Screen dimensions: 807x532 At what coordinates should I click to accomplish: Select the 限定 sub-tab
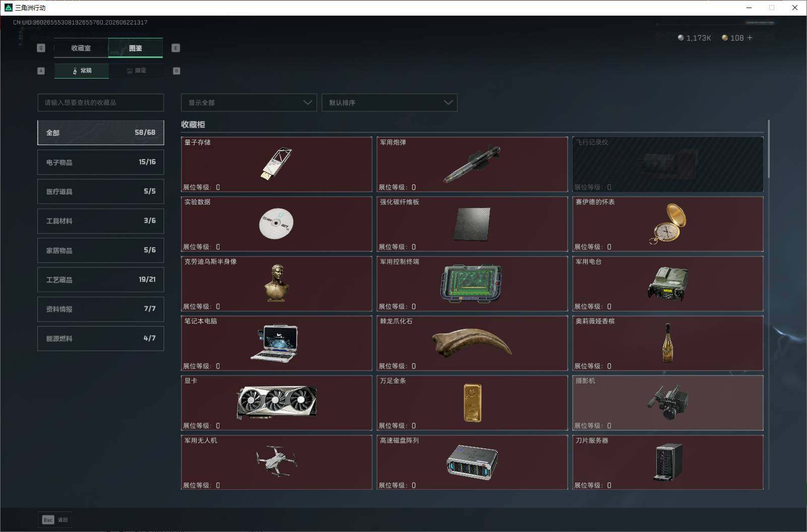click(136, 71)
